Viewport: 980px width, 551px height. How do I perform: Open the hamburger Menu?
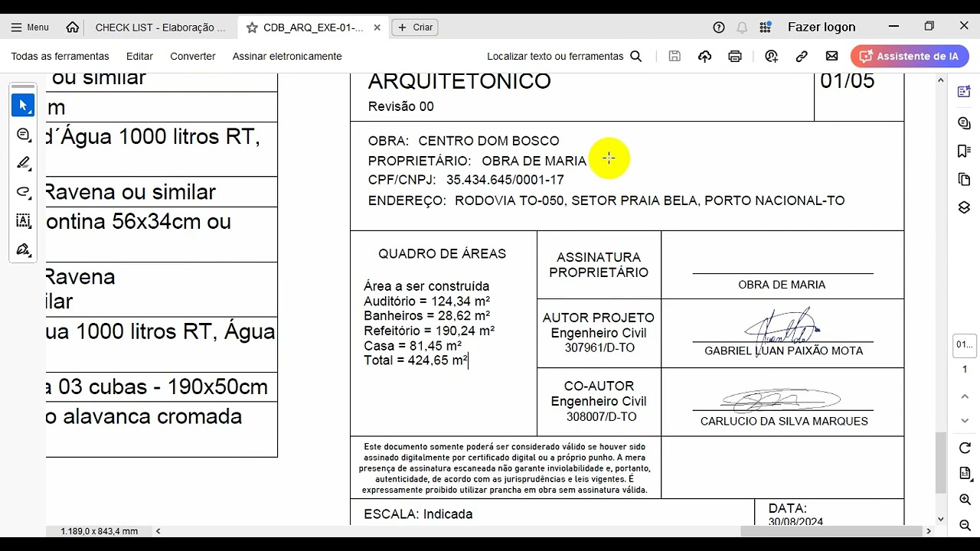point(30,27)
